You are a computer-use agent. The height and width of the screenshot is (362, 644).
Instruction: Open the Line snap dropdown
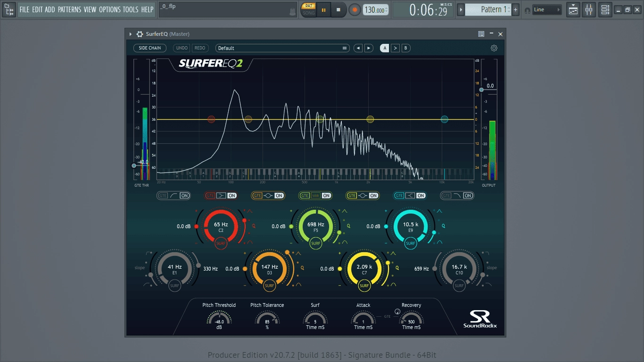[x=547, y=9]
